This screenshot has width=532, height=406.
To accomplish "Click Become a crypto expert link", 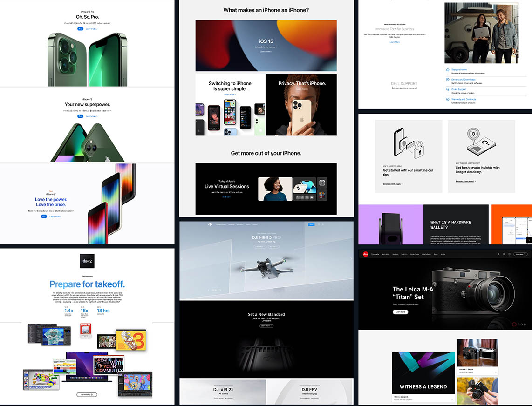I will tap(466, 181).
